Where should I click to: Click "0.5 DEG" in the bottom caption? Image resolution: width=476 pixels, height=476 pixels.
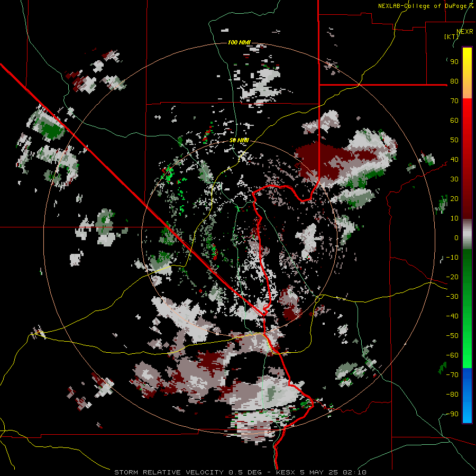point(244,472)
